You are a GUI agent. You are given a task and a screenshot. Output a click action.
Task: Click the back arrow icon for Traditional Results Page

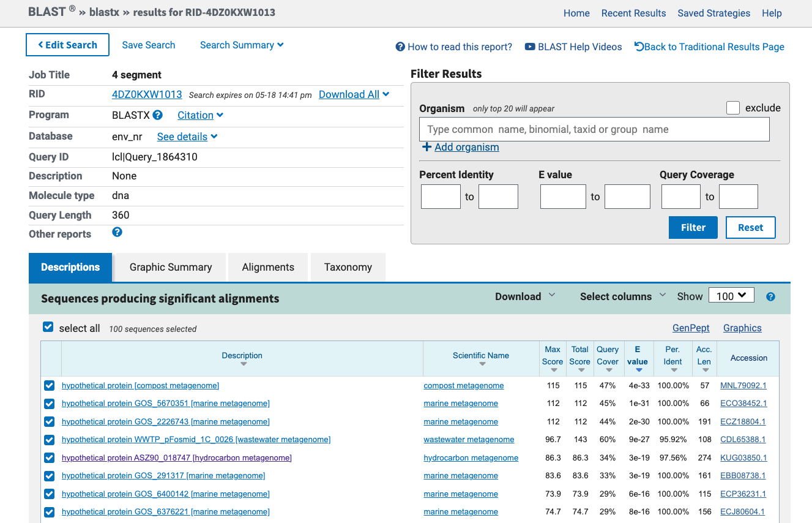pos(639,47)
